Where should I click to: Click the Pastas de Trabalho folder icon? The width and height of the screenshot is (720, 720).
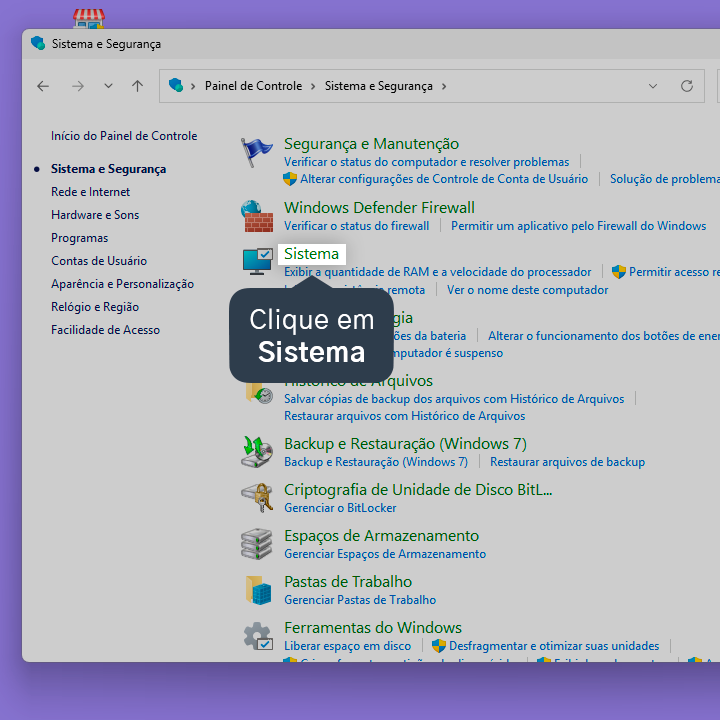[258, 590]
